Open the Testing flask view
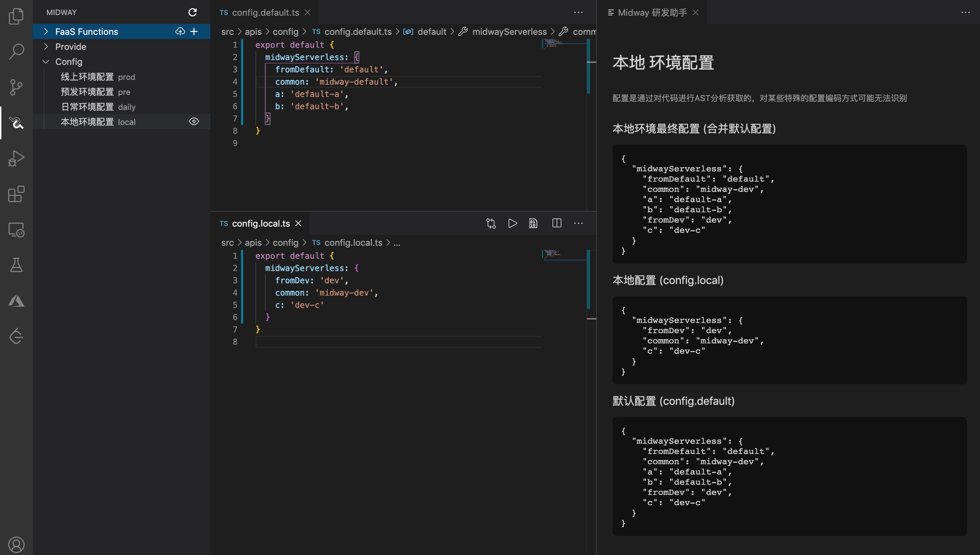 tap(16, 265)
